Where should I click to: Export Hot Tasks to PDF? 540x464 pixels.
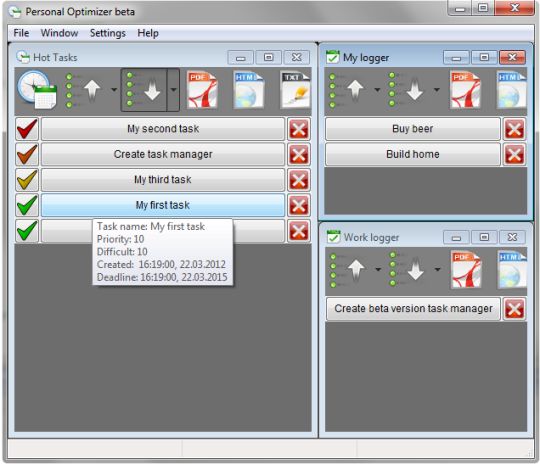[x=202, y=90]
